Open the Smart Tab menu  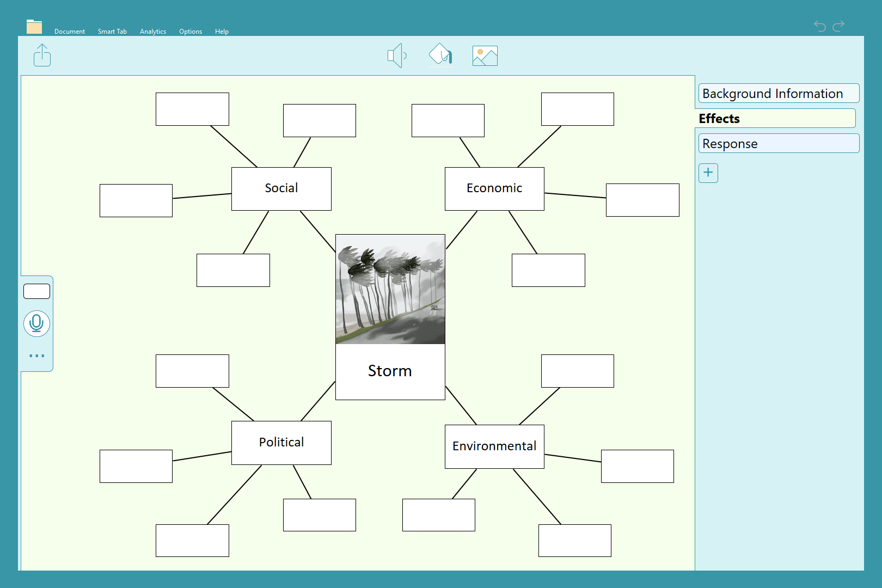[x=112, y=32]
